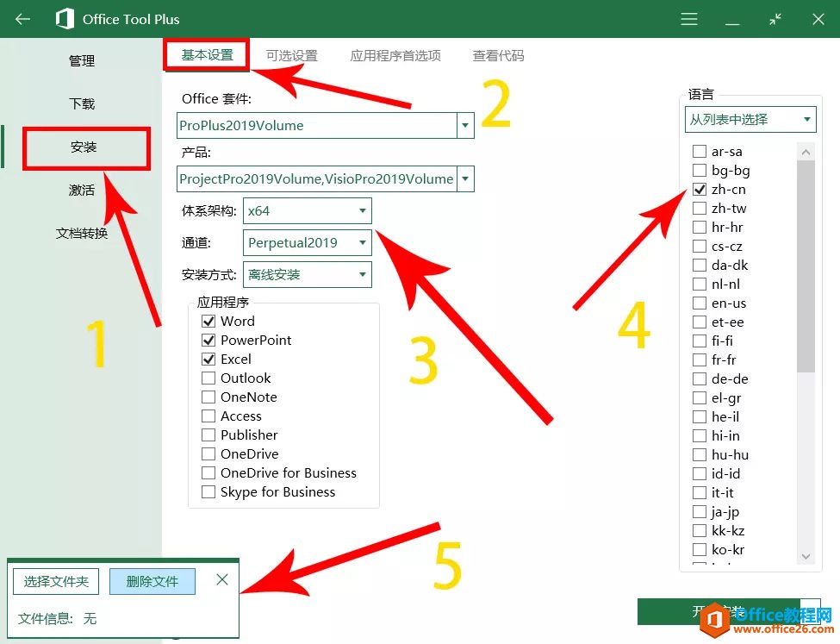840x644 pixels.
Task: Check the ja-jp language
Action: tap(699, 511)
